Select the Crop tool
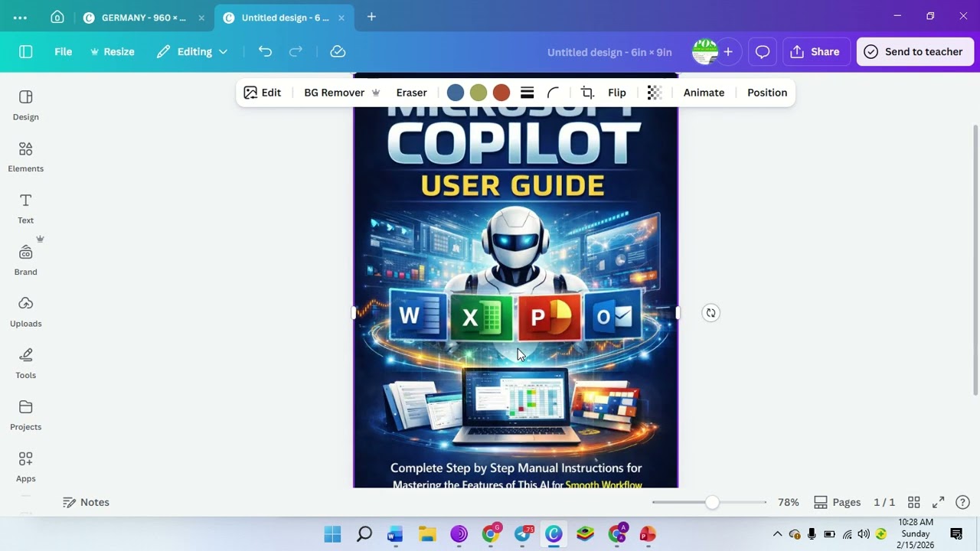The width and height of the screenshot is (980, 551). point(587,93)
